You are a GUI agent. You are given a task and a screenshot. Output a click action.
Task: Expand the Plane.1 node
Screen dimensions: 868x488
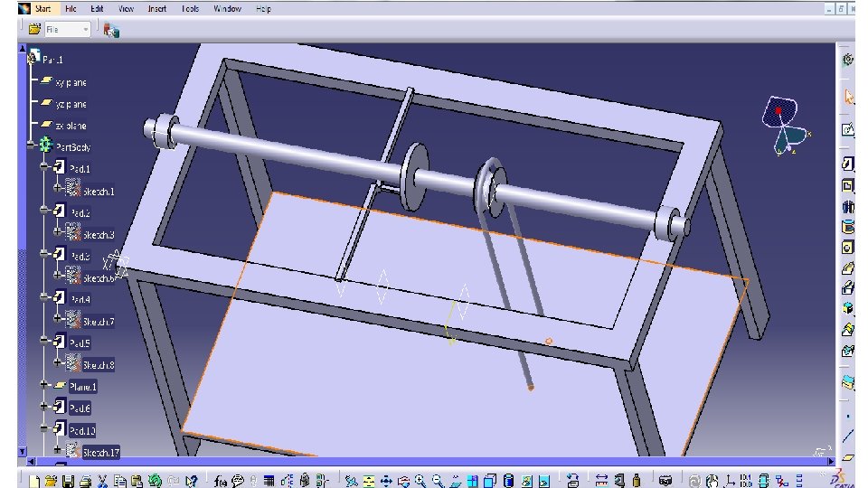pyautogui.click(x=43, y=384)
